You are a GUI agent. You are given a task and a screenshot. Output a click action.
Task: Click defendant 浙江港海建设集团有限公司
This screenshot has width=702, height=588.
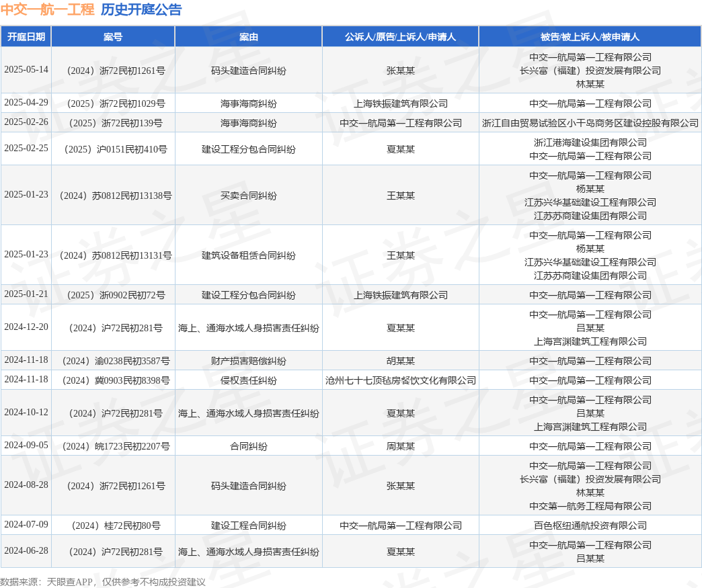point(590,142)
